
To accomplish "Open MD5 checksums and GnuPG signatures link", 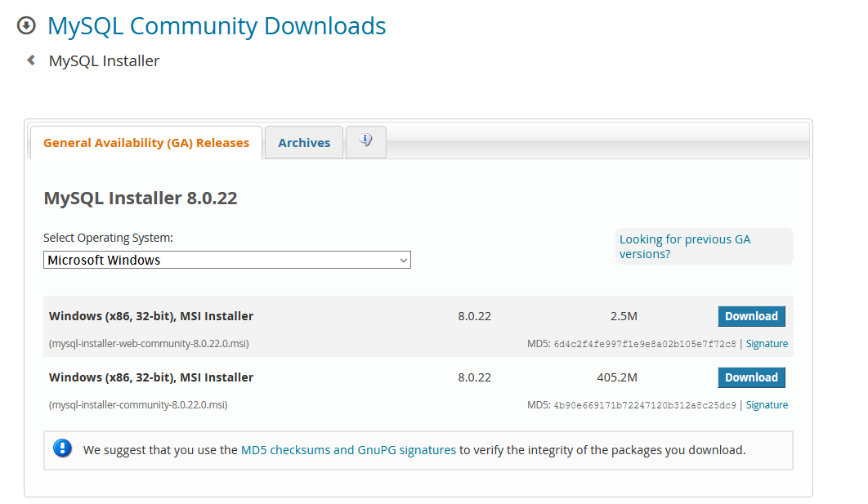I will pos(348,450).
